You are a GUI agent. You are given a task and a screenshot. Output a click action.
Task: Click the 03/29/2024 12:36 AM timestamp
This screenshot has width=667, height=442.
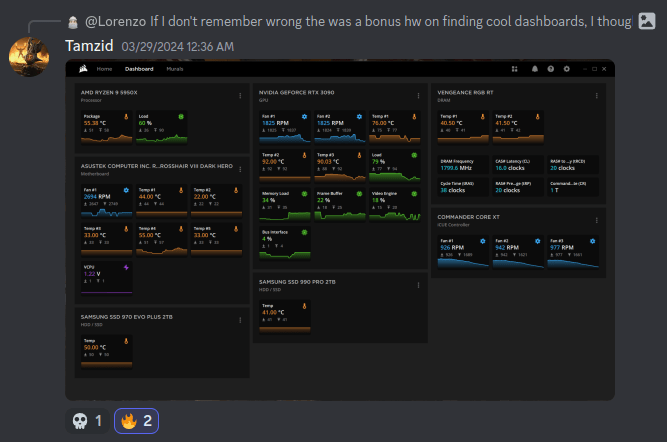177,46
